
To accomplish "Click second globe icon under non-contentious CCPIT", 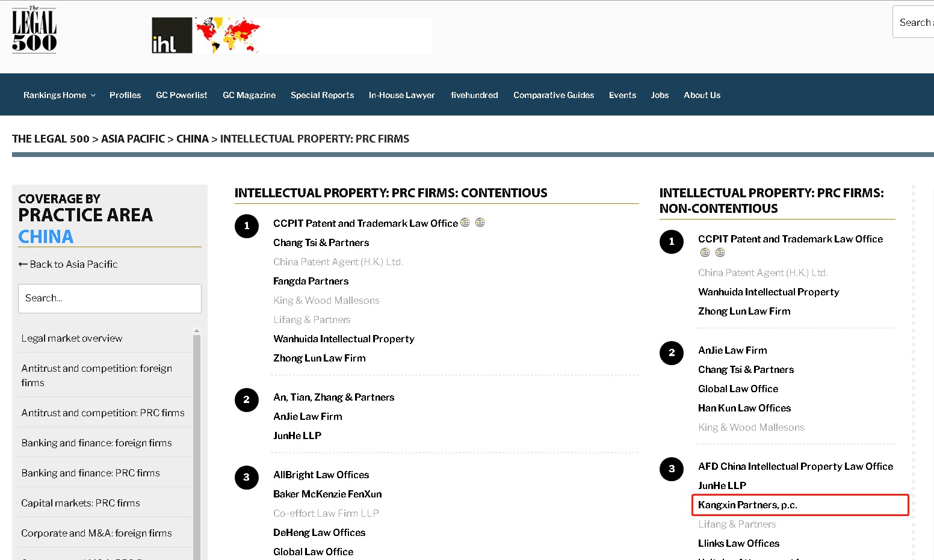I will (x=720, y=253).
